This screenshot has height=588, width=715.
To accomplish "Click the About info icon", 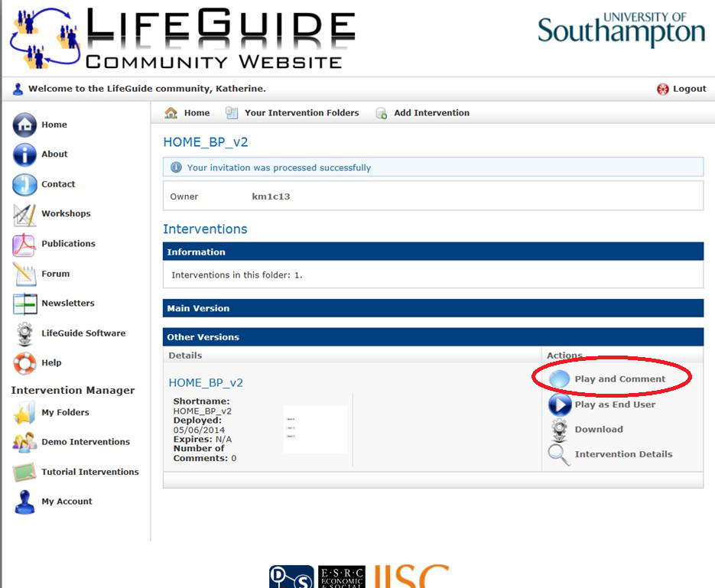I will [24, 154].
